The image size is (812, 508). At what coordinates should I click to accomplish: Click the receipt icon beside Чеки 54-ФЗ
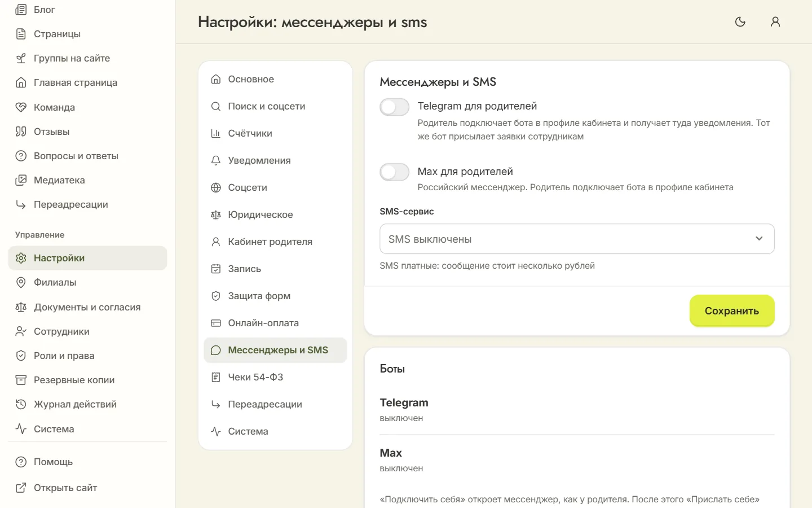coord(215,377)
